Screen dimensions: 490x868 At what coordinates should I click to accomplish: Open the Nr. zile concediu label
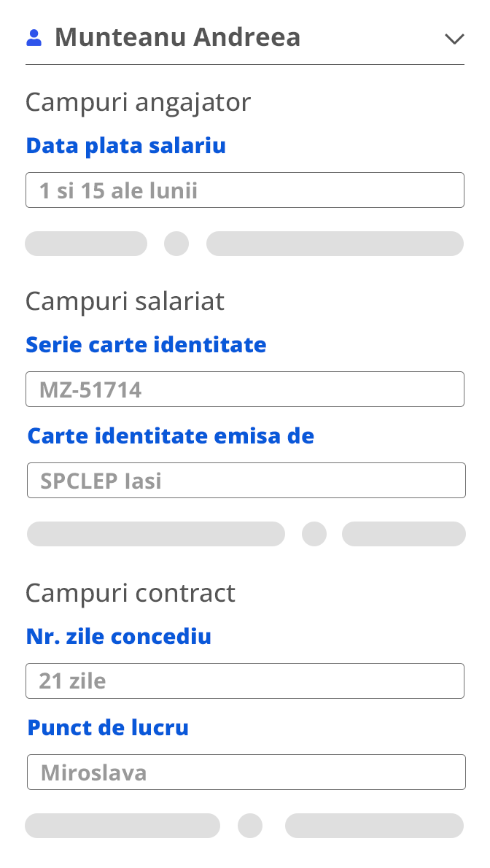point(118,636)
